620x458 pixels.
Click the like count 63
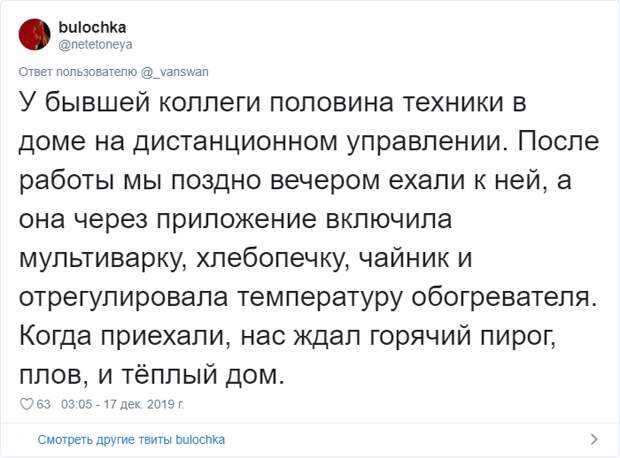click(43, 404)
